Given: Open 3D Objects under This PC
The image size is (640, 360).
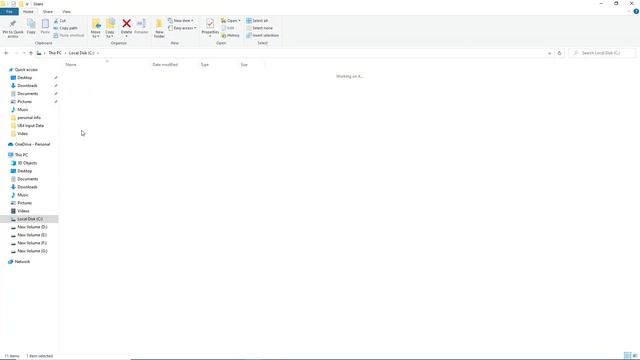Looking at the screenshot, I should [x=27, y=163].
